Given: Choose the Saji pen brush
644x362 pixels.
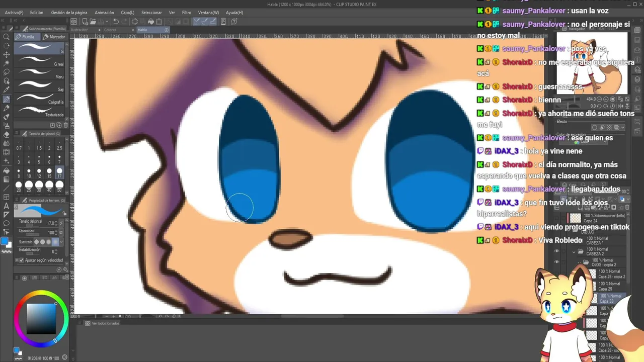Looking at the screenshot, I should 40,86.
